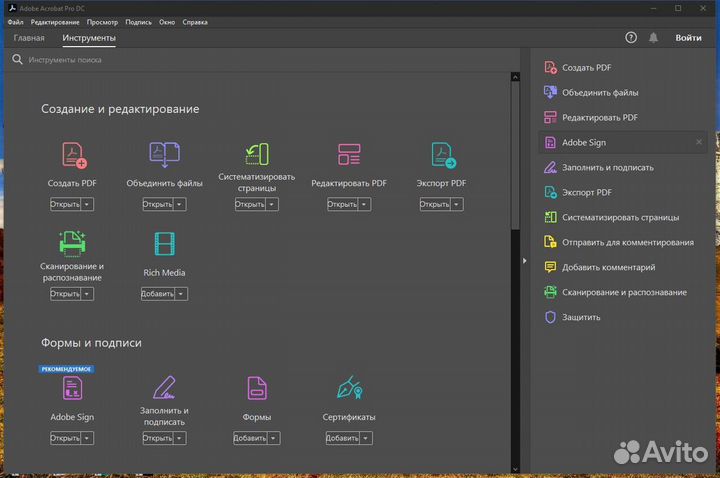The image size is (720, 478).
Task: Click the Объединить файлы icon in right sidebar
Action: tap(550, 92)
